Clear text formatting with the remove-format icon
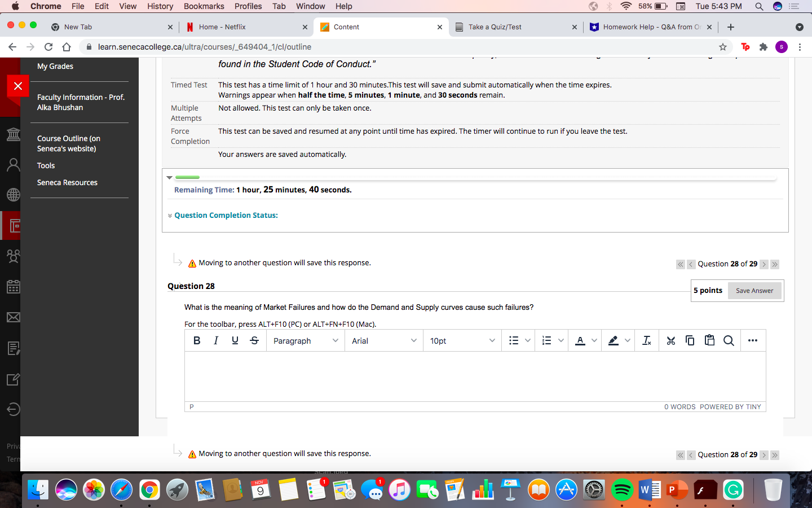Image resolution: width=812 pixels, height=508 pixels. click(647, 340)
